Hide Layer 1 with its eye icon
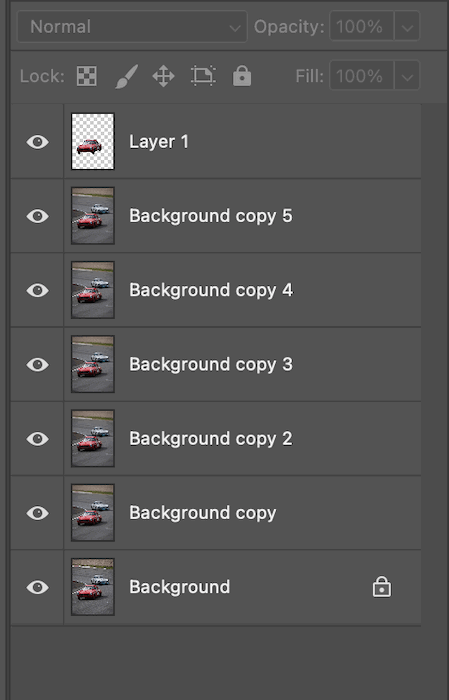449x700 pixels. (37, 142)
